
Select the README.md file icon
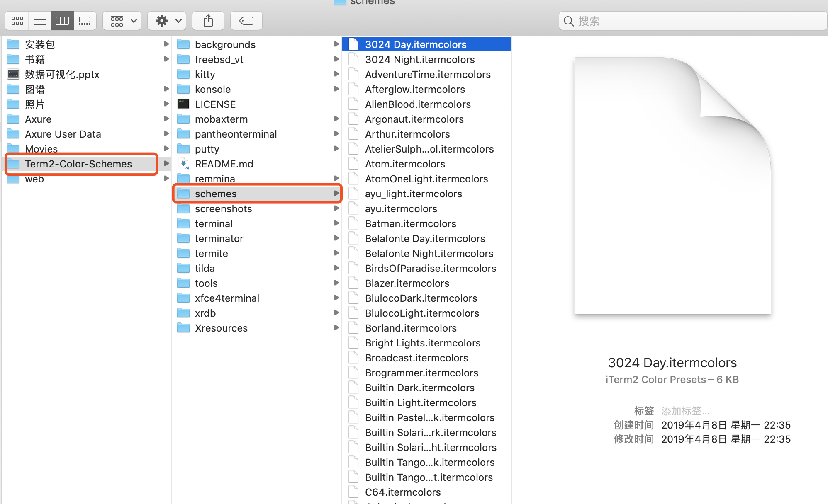pyautogui.click(x=183, y=164)
